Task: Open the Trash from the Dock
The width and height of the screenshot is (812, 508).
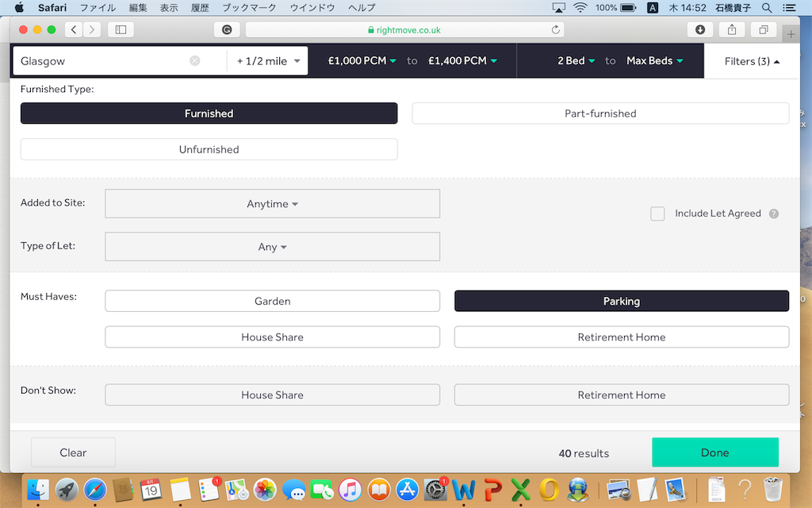Action: tap(772, 489)
